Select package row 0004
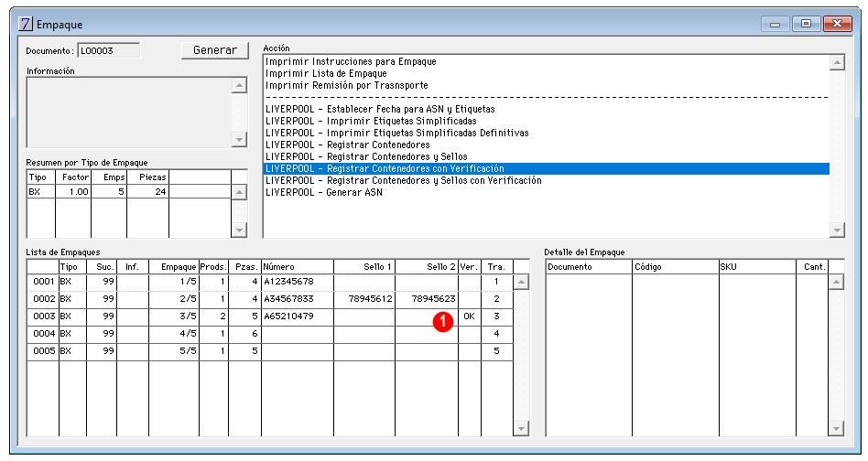This screenshot has width=868, height=461. tap(270, 334)
